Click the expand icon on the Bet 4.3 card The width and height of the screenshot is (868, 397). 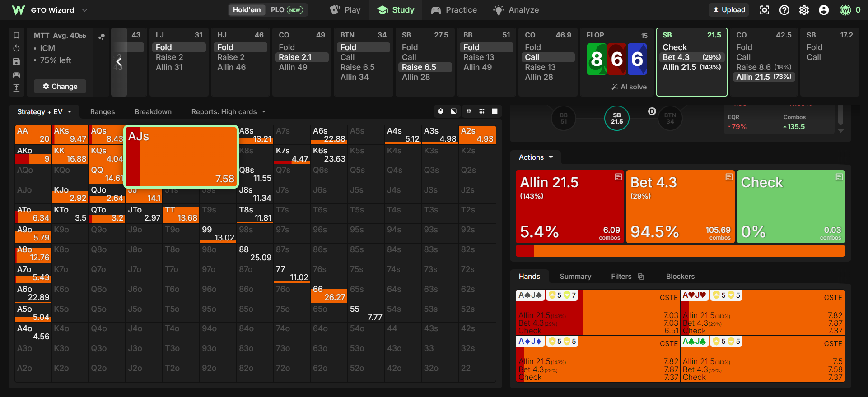click(x=729, y=177)
